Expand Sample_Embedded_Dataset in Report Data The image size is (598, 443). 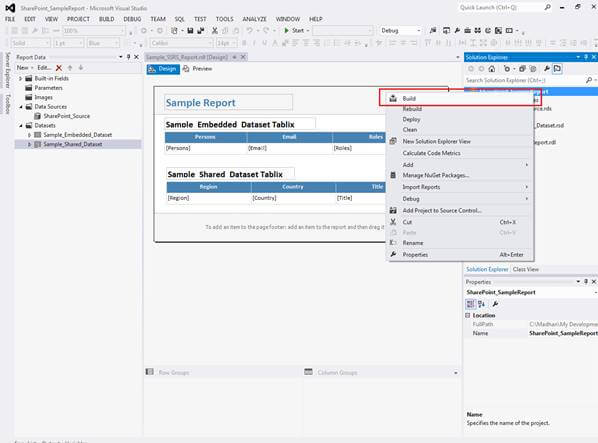pyautogui.click(x=29, y=135)
